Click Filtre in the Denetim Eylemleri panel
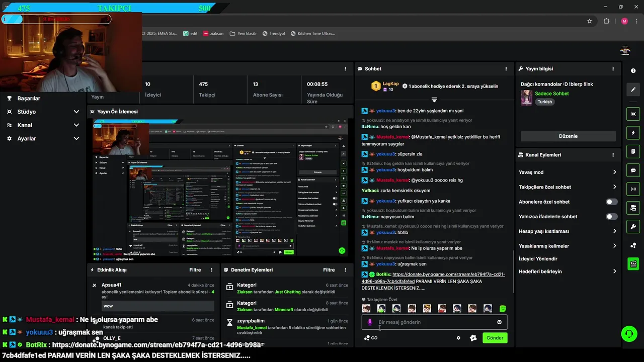This screenshot has width=644, height=362. tap(329, 270)
